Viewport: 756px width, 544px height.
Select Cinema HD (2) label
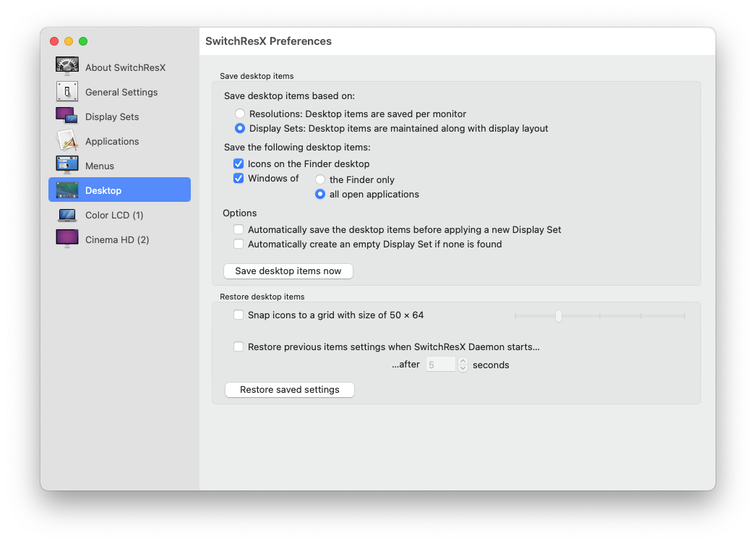[117, 240]
